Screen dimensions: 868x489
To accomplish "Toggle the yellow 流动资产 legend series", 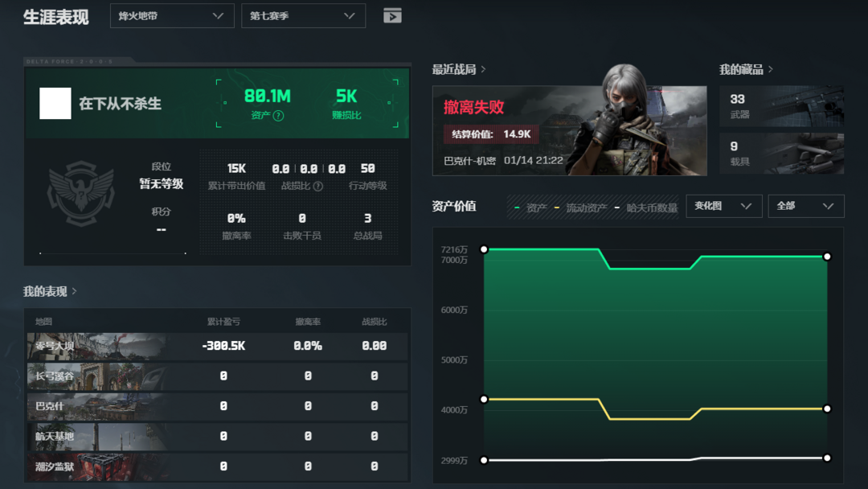I will [x=581, y=208].
